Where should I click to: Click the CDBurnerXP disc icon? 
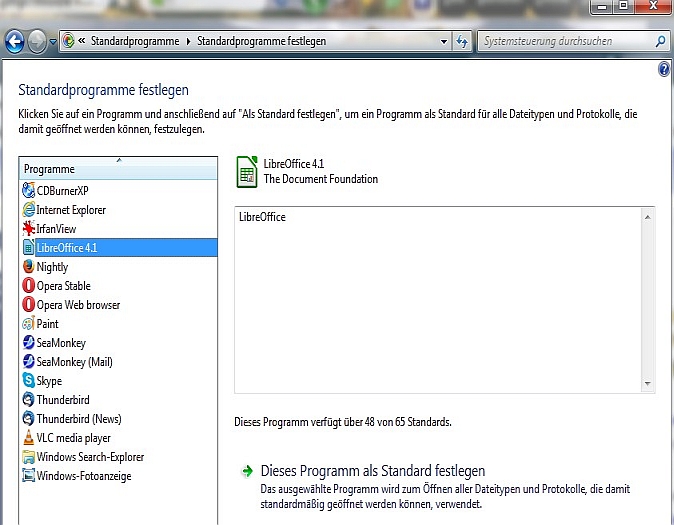click(x=28, y=190)
